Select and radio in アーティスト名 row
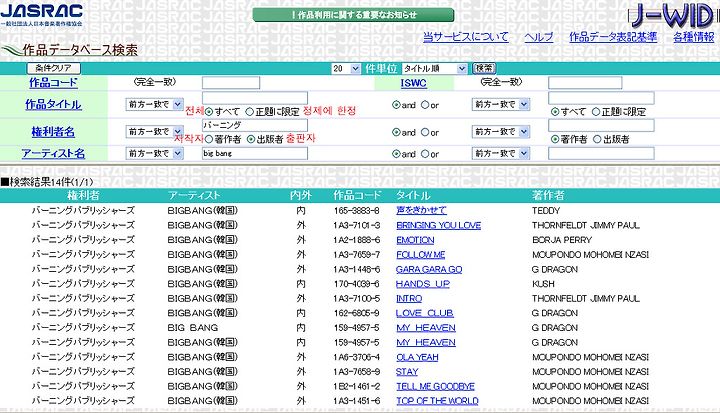 [396, 154]
